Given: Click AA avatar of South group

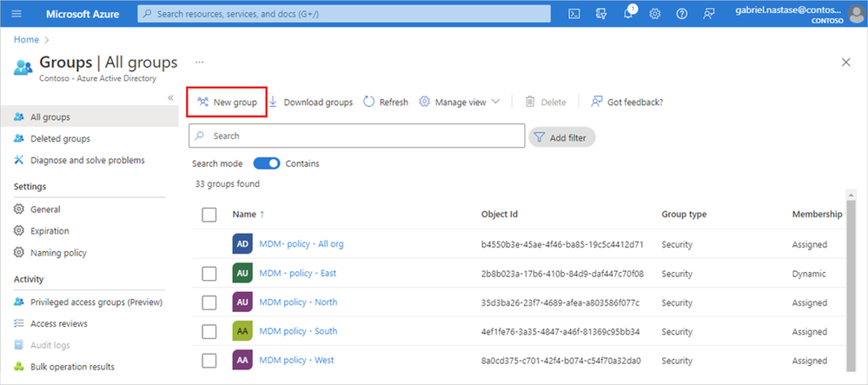Looking at the screenshot, I should coord(242,331).
